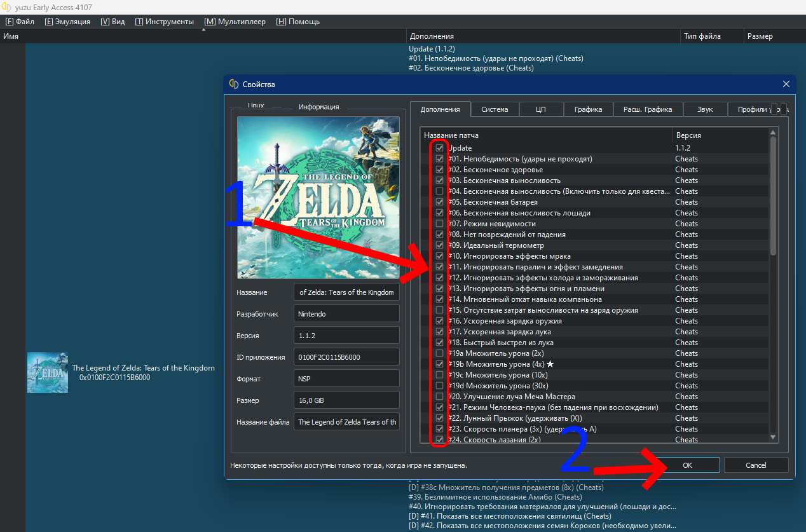Click the yuzu icon in the Свойства dialog title
The width and height of the screenshot is (806, 532).
[234, 84]
